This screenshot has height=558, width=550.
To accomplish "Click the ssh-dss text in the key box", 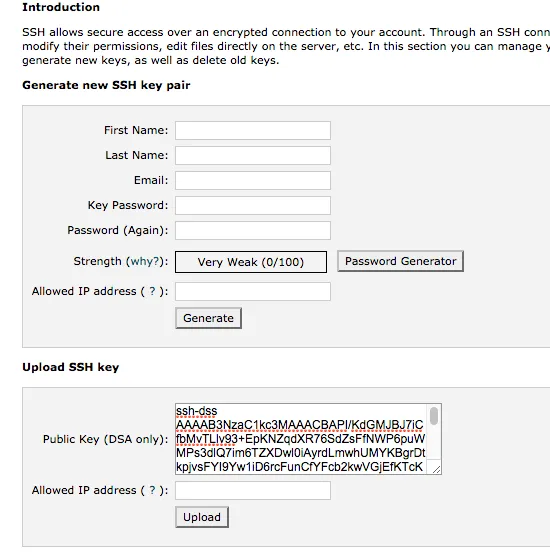I will [x=196, y=411].
